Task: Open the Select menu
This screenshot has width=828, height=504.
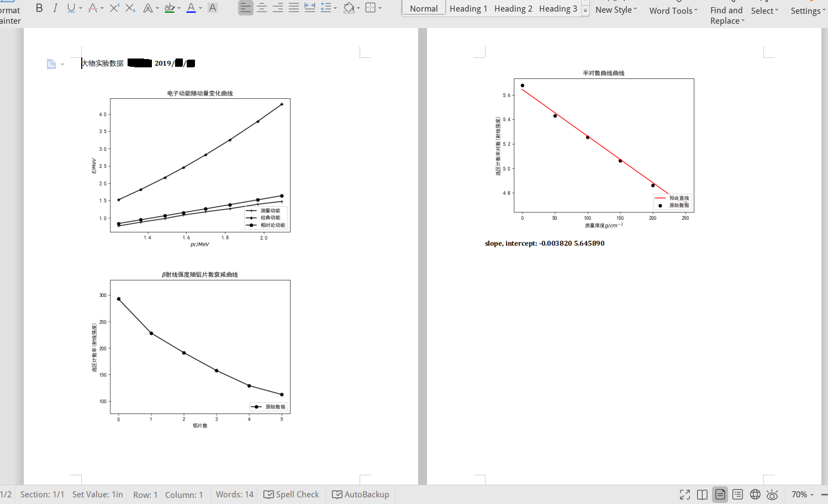Action: [x=764, y=10]
